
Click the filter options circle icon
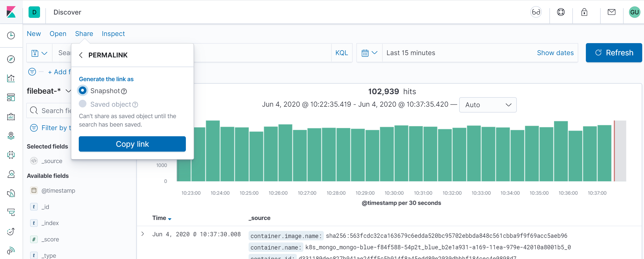pos(32,72)
